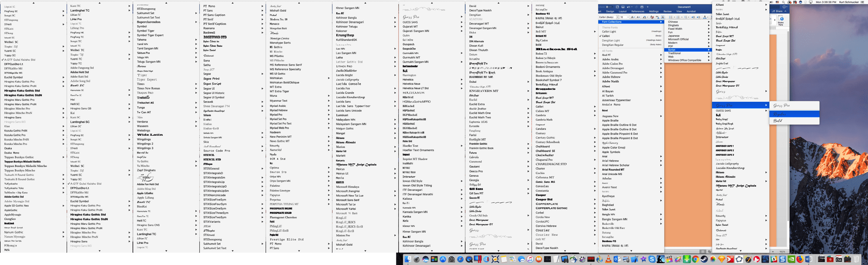Select the Script font collection
Viewport: 868px width, 265px height.
click(688, 50)
